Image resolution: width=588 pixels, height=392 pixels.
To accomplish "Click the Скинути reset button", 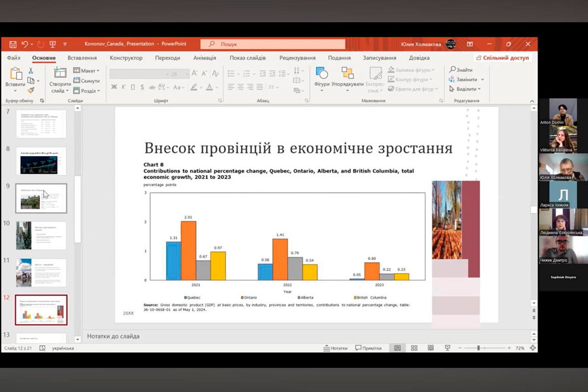I will (x=87, y=81).
